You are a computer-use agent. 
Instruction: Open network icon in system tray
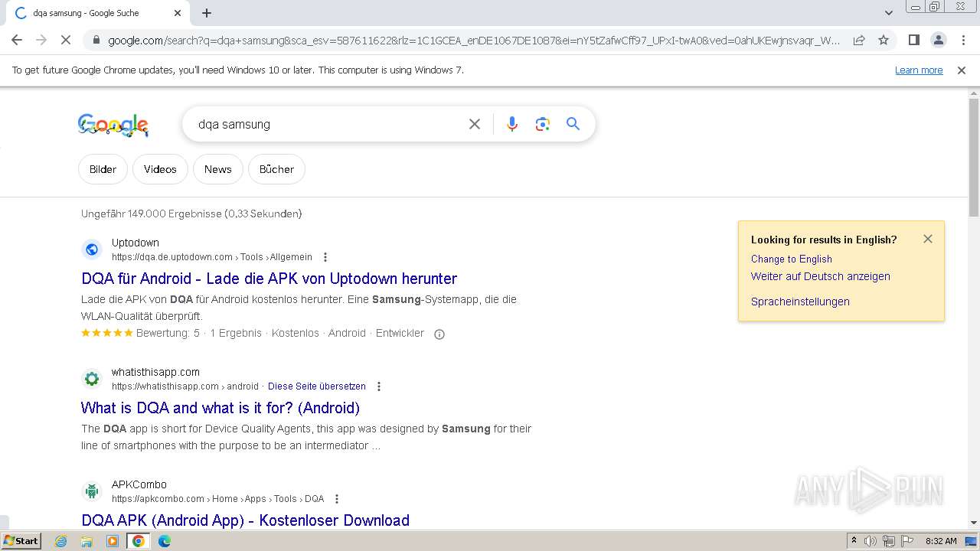[x=889, y=541]
